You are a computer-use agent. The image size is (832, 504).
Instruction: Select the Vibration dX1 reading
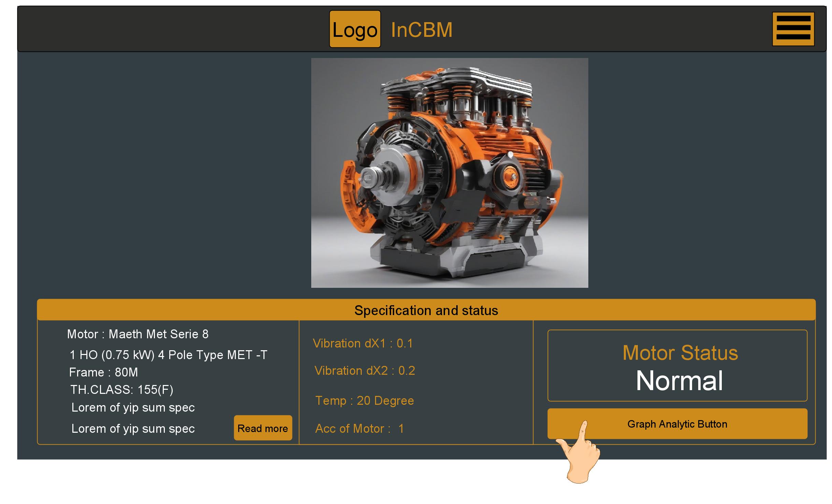click(x=363, y=344)
